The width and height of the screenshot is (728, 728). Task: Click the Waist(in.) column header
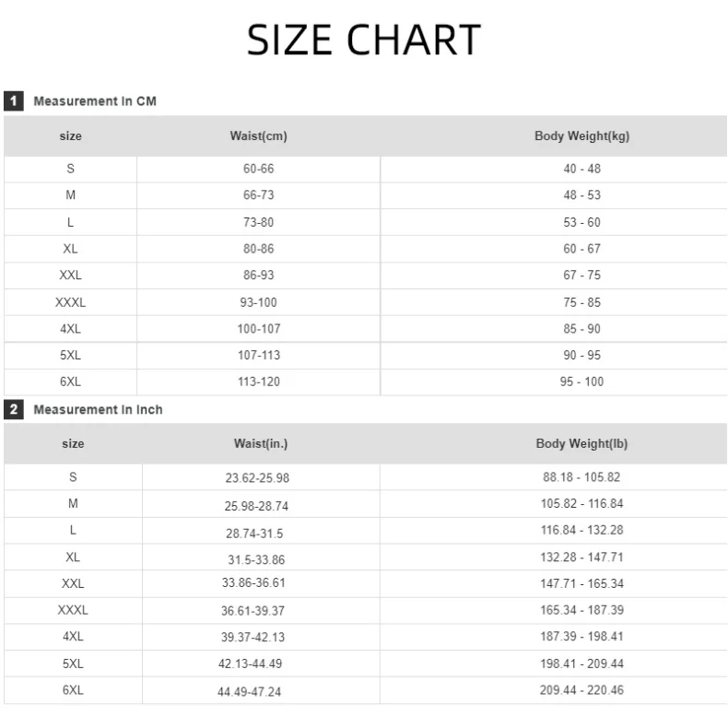coord(261,444)
